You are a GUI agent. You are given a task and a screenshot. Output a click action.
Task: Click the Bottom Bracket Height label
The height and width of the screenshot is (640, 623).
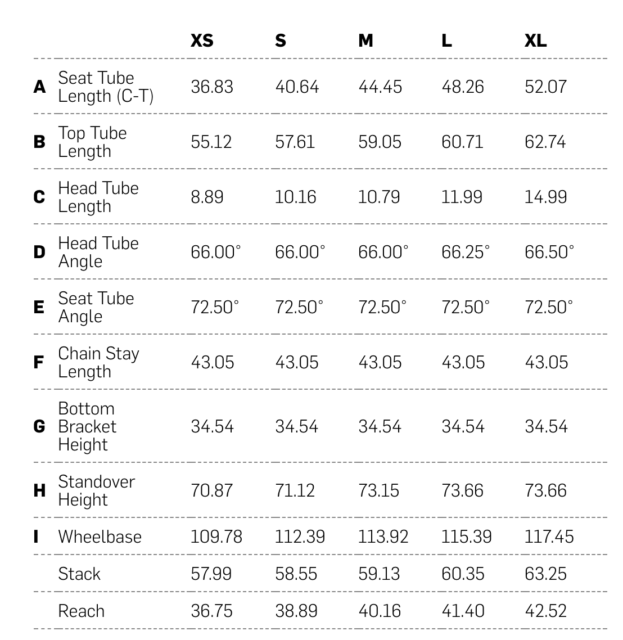87,426
